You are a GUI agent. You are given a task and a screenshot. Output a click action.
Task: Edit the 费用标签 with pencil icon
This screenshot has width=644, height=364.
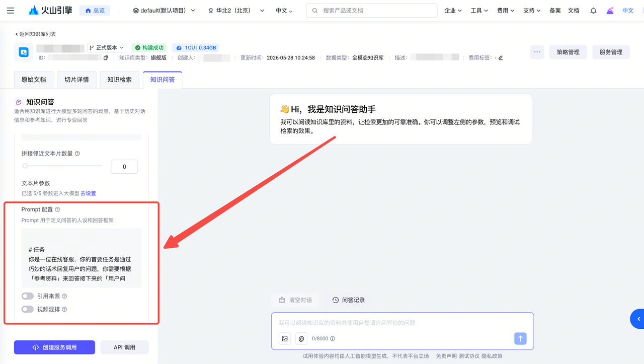click(501, 58)
